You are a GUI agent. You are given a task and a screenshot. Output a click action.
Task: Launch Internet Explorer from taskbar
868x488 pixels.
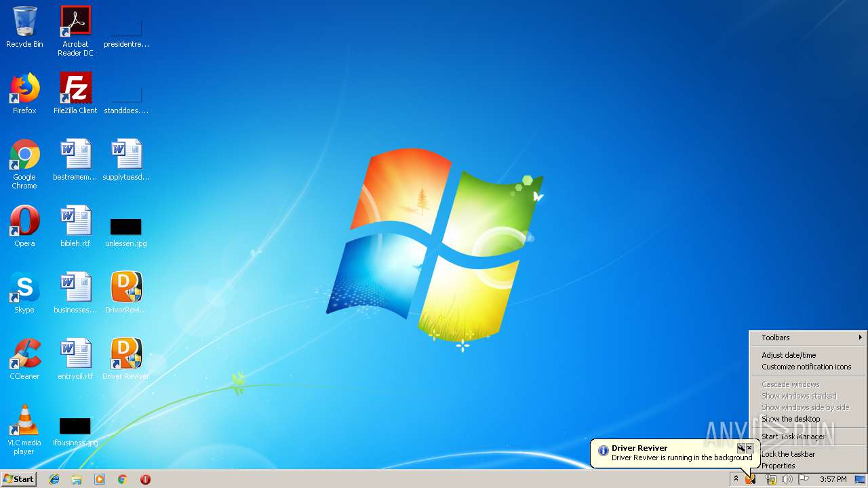tap(54, 479)
